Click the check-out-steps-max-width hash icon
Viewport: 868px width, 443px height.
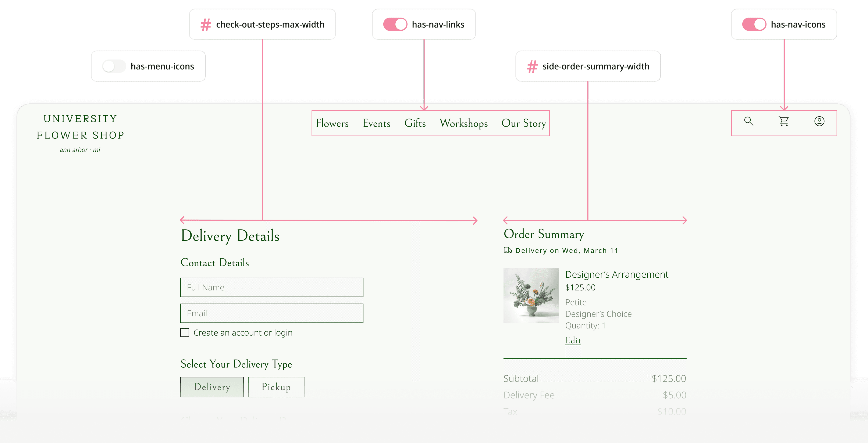pos(206,25)
